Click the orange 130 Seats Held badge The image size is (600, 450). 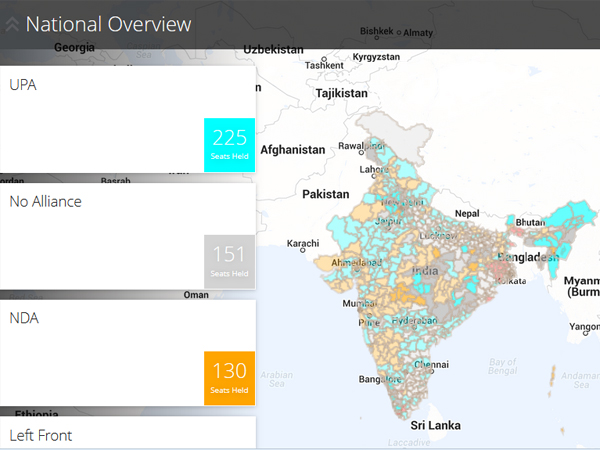[229, 378]
